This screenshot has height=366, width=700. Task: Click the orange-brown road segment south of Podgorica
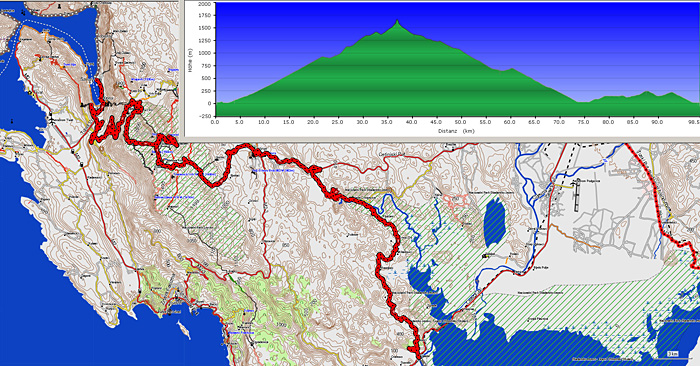575,237
